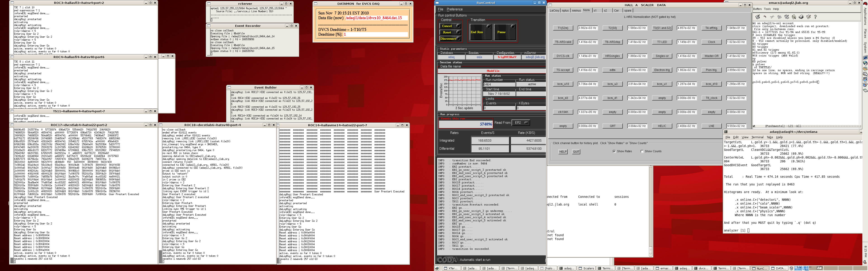The image size is (868, 271).
Task: Click the emacs Paste clipboard icon
Action: [x=787, y=17]
